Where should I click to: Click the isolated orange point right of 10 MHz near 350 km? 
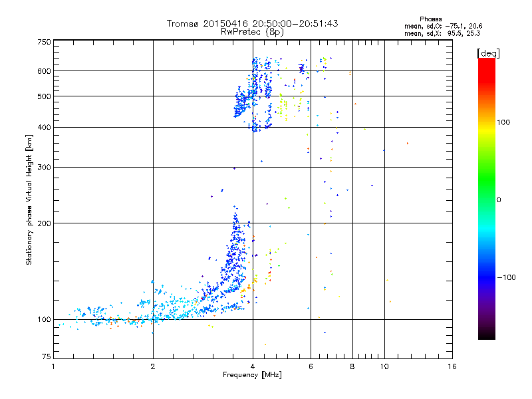408,144
